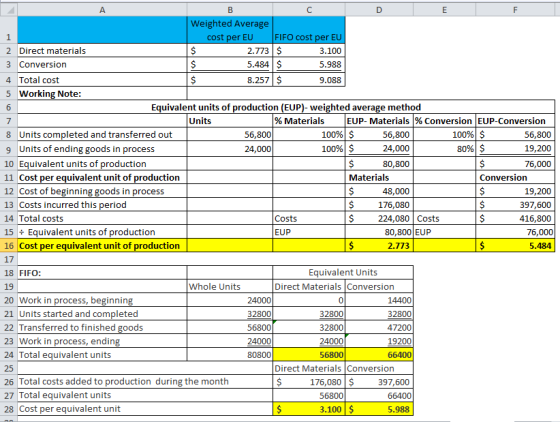Image resolution: width=560 pixels, height=422 pixels.
Task: Select column C header
Action: pos(309,10)
